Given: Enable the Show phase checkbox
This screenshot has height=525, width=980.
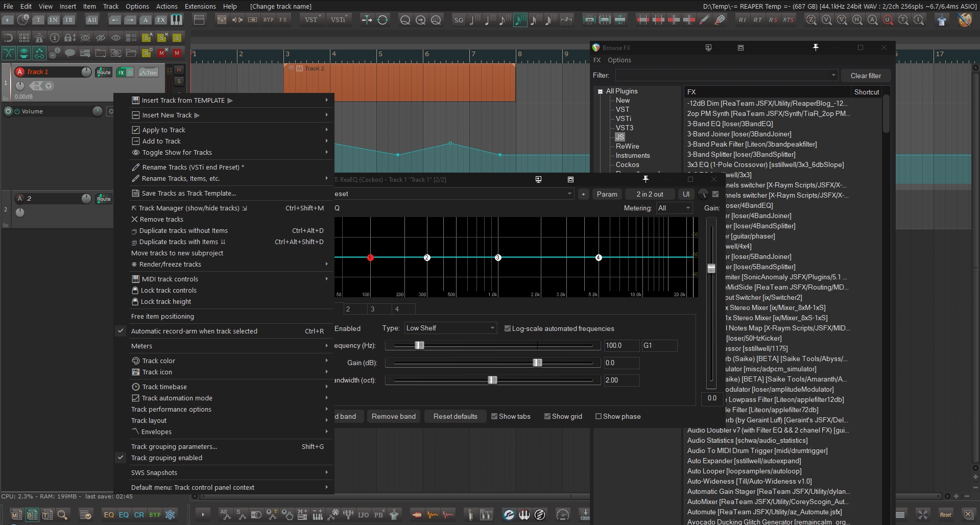Looking at the screenshot, I should pos(599,416).
